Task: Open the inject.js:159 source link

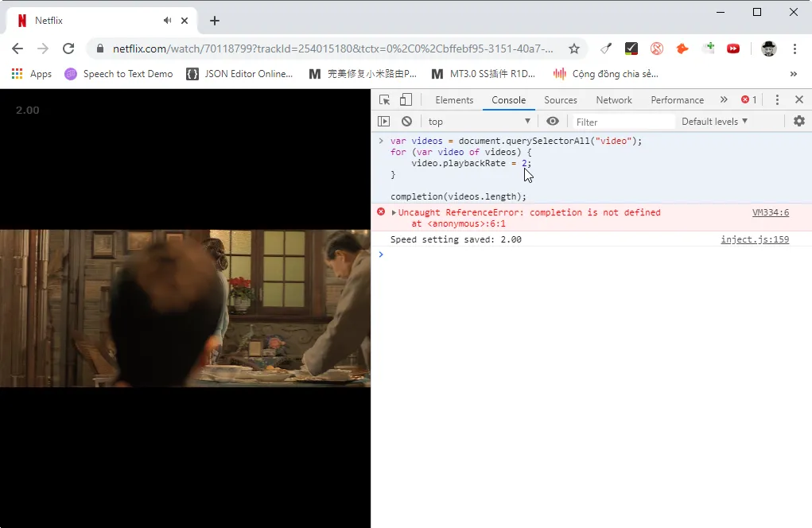Action: [755, 239]
